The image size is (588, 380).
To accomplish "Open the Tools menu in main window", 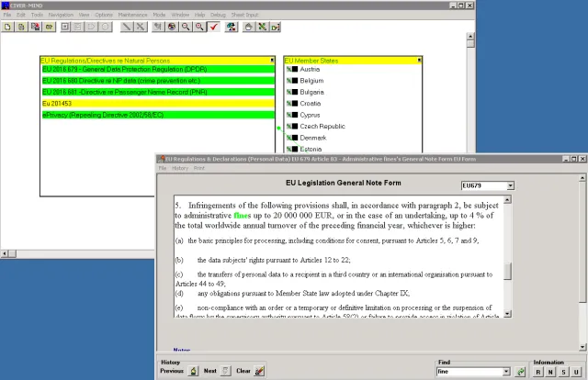I will click(x=37, y=15).
